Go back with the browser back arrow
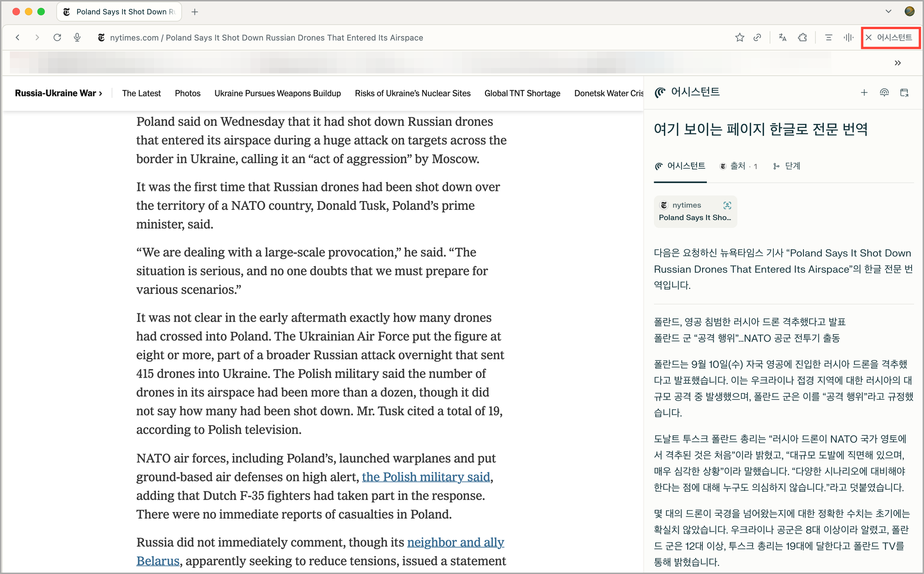 (x=18, y=37)
